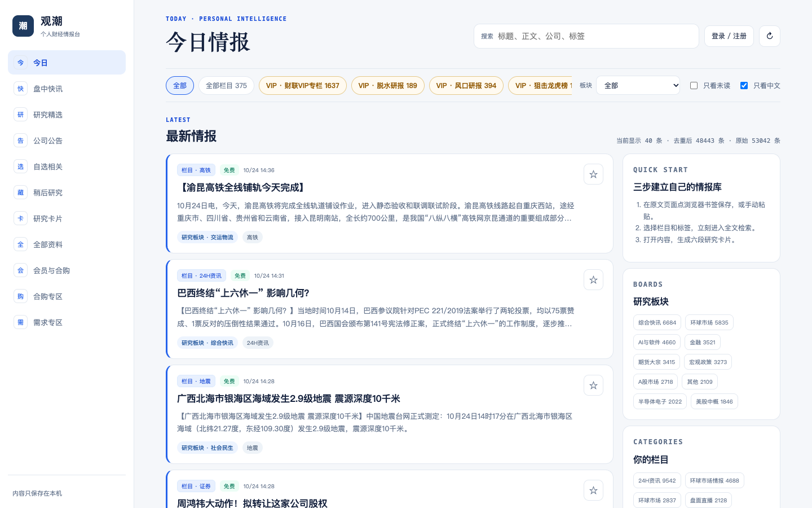Click the 选 icon beside 自选相关
812x508 pixels.
click(x=20, y=167)
